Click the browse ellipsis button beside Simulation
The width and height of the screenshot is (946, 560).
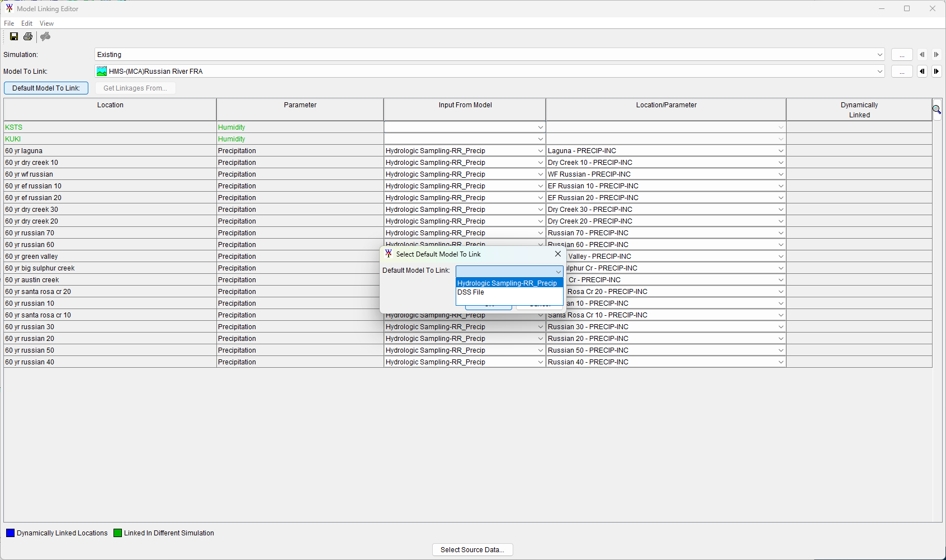click(902, 54)
